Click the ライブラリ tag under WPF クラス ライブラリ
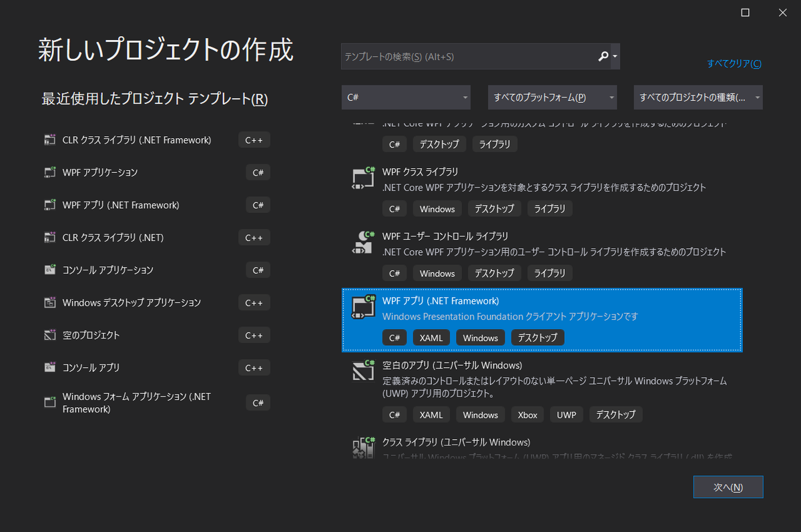Screen dimensions: 801x532 pos(550,209)
